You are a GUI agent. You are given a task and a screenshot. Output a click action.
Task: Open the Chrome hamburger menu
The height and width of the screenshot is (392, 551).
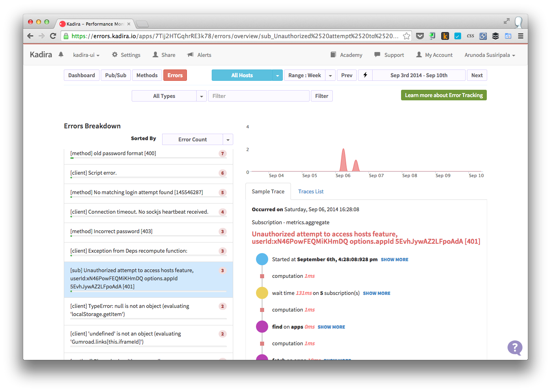click(521, 36)
